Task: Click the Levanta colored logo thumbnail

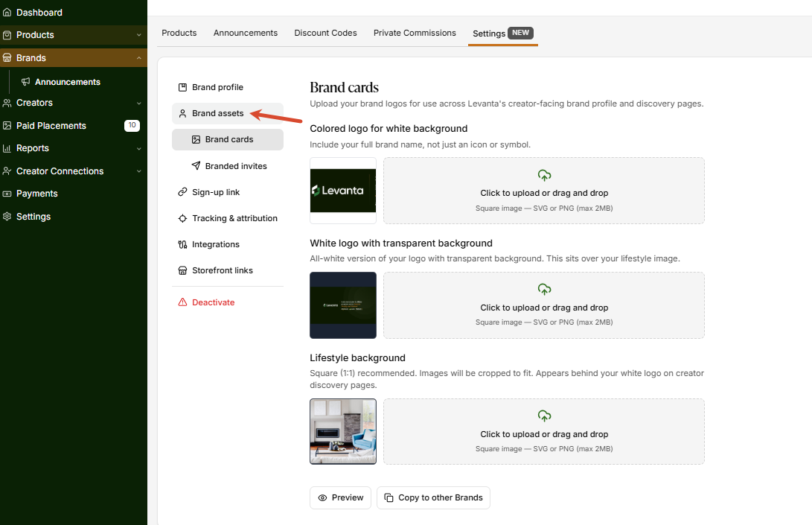Action: pos(343,191)
